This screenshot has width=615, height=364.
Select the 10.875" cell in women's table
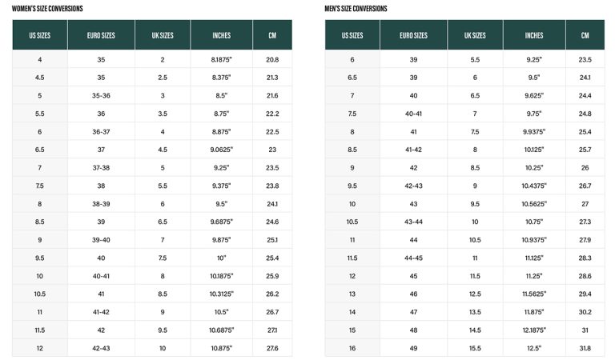(x=221, y=348)
